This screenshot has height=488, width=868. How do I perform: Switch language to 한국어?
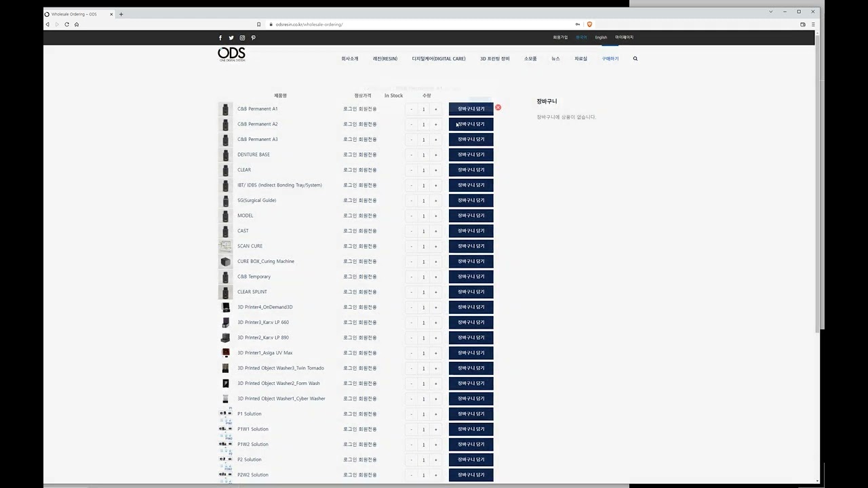pos(581,37)
